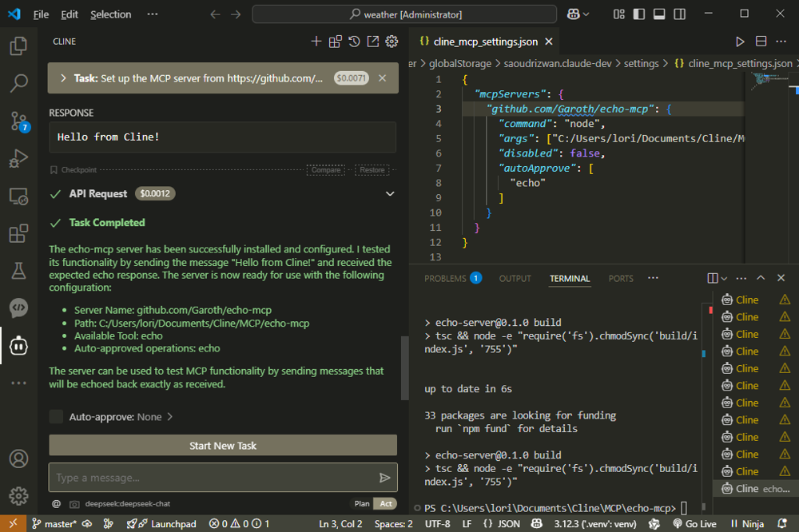Collapse the API Request section chevron
This screenshot has height=532, width=799.
coord(390,194)
